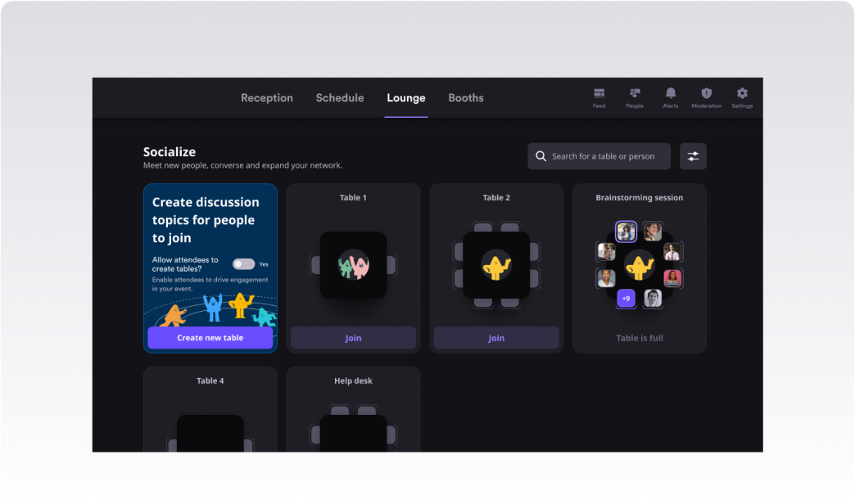
Task: Open table filter options
Action: click(x=693, y=156)
